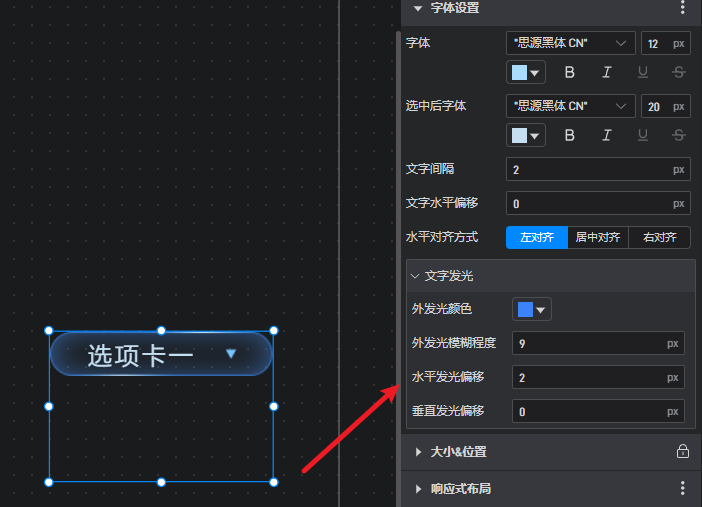Expand the 响应式布局 section
The height and width of the screenshot is (507, 702).
pyautogui.click(x=418, y=489)
